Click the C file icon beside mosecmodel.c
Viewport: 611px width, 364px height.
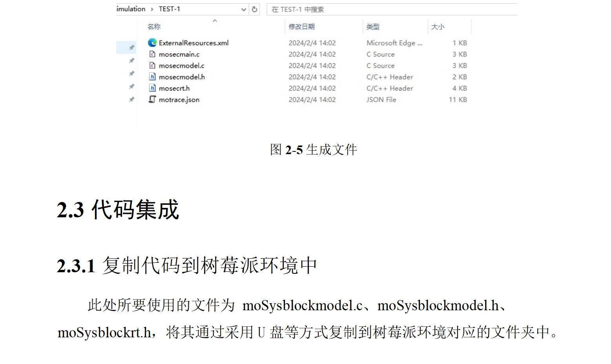(x=152, y=66)
